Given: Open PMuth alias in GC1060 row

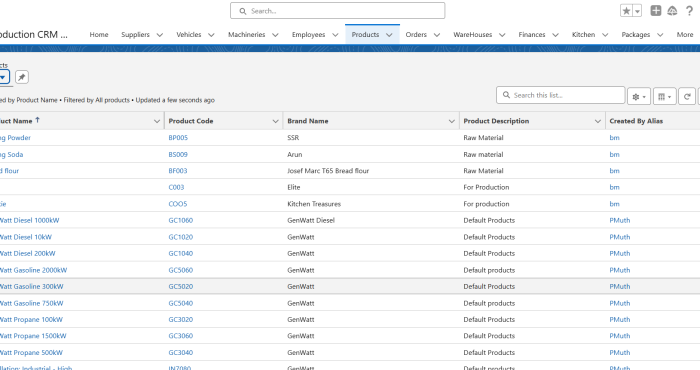Looking at the screenshot, I should [620, 220].
